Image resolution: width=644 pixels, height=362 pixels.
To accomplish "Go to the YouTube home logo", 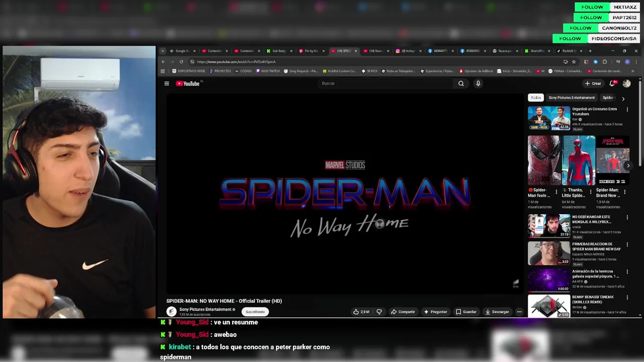I will (188, 83).
